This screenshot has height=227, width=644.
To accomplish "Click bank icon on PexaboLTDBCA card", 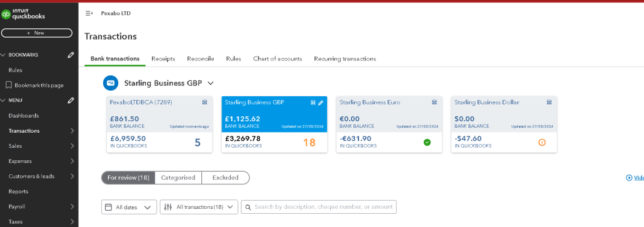I will tap(204, 102).
